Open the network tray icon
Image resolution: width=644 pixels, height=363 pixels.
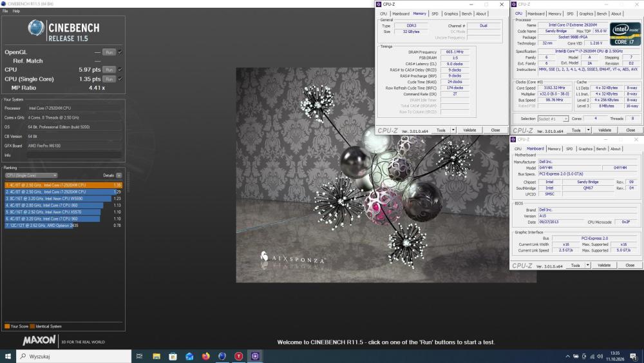592,357
